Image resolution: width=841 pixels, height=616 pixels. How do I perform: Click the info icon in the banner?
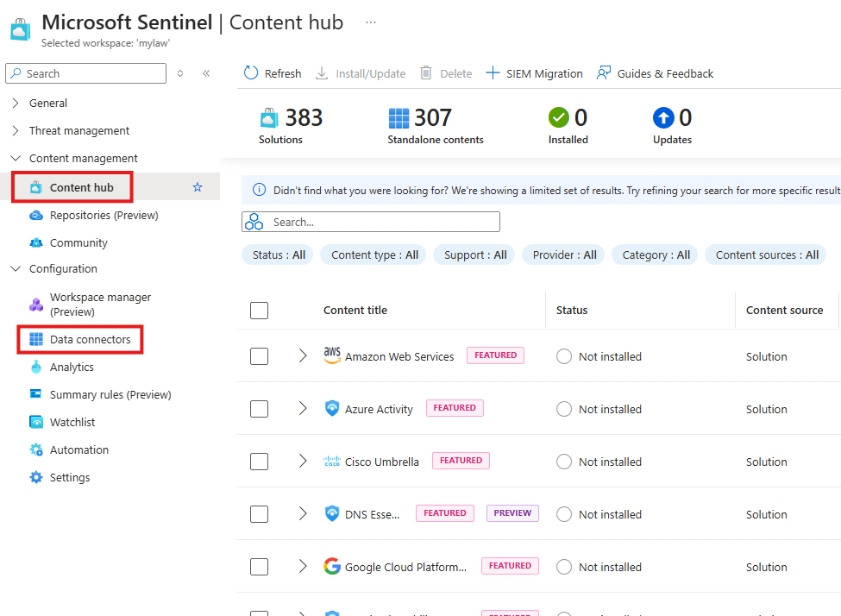259,190
